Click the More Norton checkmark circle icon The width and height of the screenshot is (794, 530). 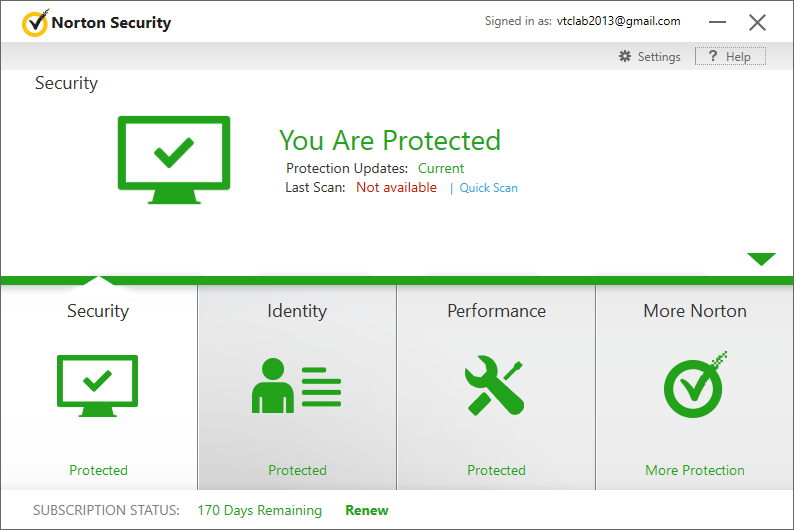(x=694, y=385)
